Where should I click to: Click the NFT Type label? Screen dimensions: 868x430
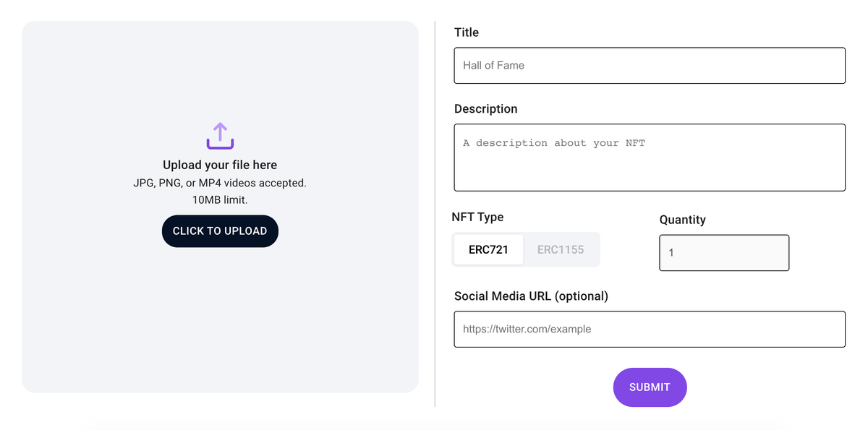coord(477,217)
